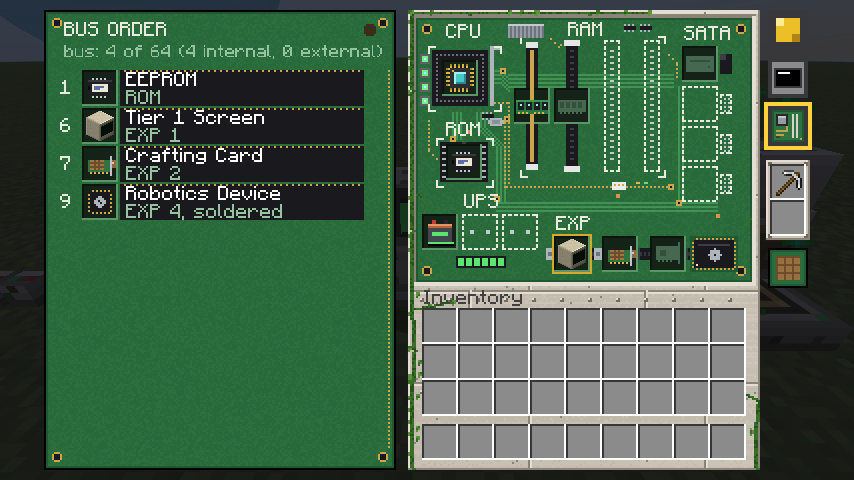This screenshot has height=480, width=854.
Task: Click the EEPROM icon in the bus order list
Action: tap(100, 87)
